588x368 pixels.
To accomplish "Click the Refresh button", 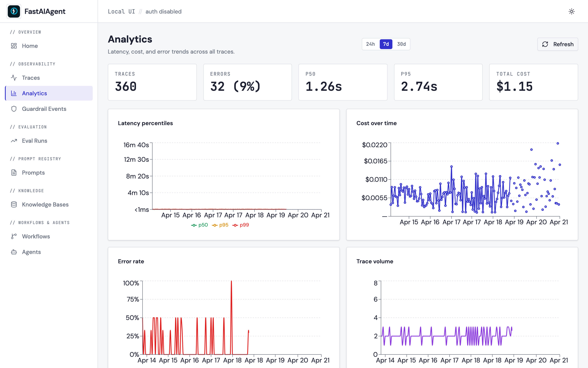I will (558, 44).
